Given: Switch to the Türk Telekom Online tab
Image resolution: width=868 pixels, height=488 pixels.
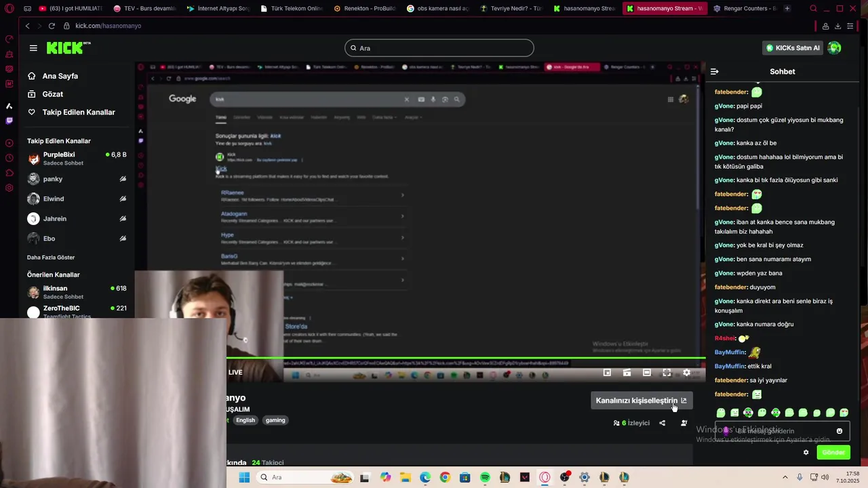Looking at the screenshot, I should 292,9.
